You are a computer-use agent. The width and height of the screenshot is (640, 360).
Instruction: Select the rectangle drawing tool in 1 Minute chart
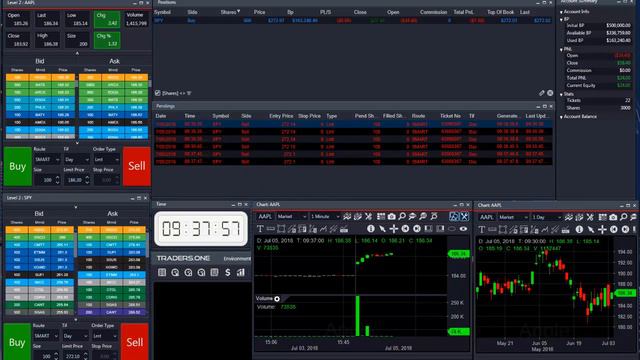(281, 229)
